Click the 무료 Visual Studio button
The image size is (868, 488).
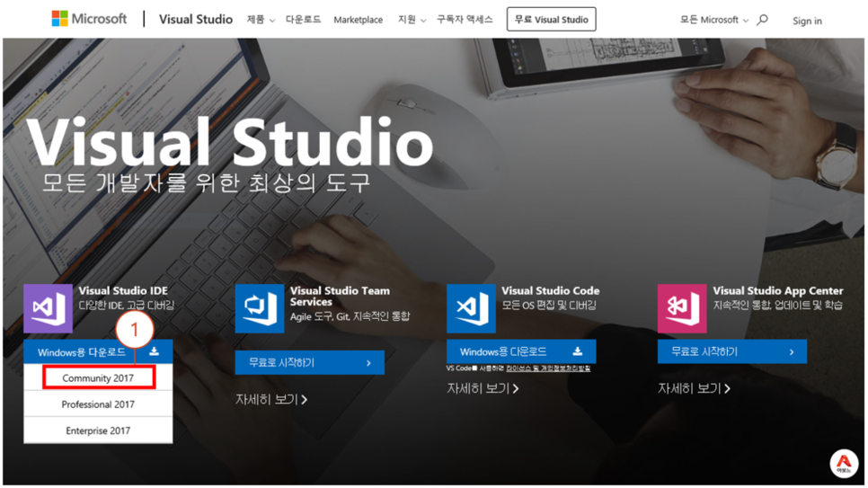pyautogui.click(x=552, y=20)
